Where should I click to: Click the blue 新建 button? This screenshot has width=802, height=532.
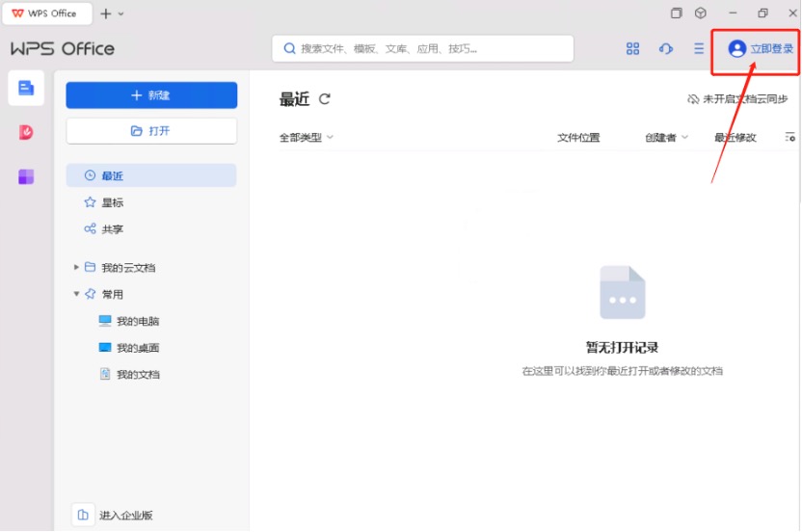tap(151, 95)
